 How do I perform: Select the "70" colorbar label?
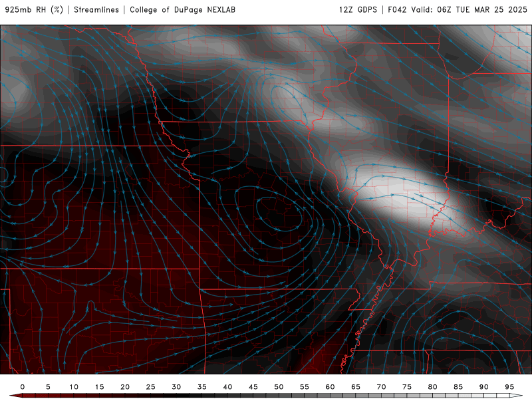pos(381,387)
